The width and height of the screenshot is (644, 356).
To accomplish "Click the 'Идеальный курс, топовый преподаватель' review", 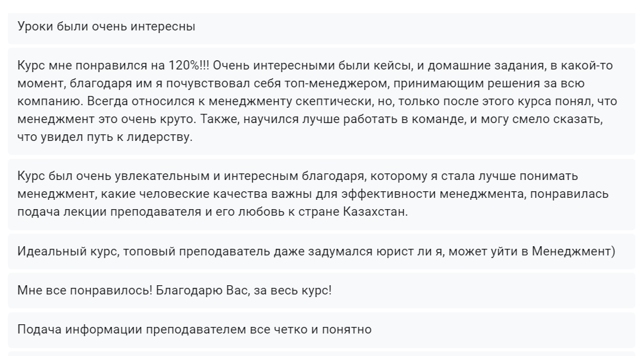I will click(321, 251).
